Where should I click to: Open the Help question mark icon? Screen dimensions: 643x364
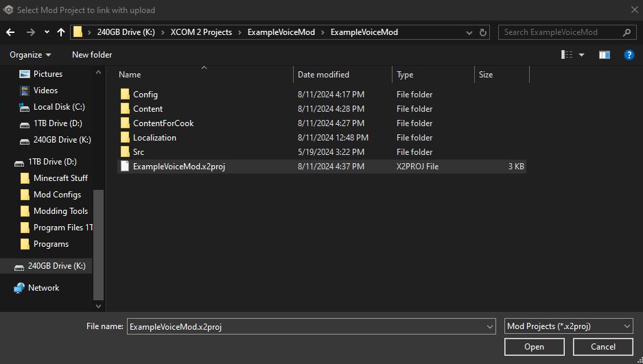(629, 55)
